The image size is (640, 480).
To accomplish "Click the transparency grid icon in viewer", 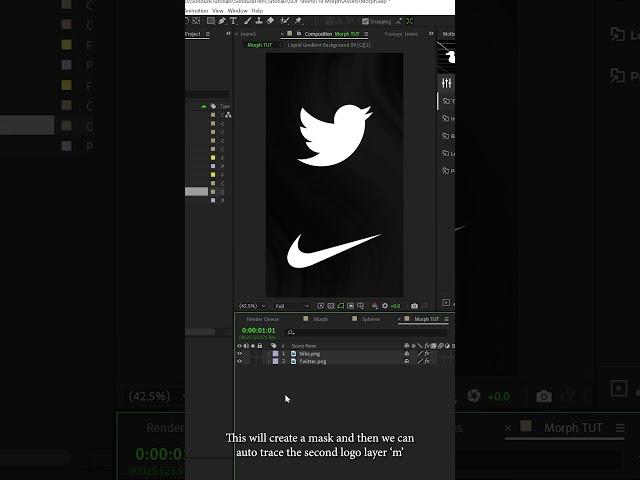I will 331,306.
